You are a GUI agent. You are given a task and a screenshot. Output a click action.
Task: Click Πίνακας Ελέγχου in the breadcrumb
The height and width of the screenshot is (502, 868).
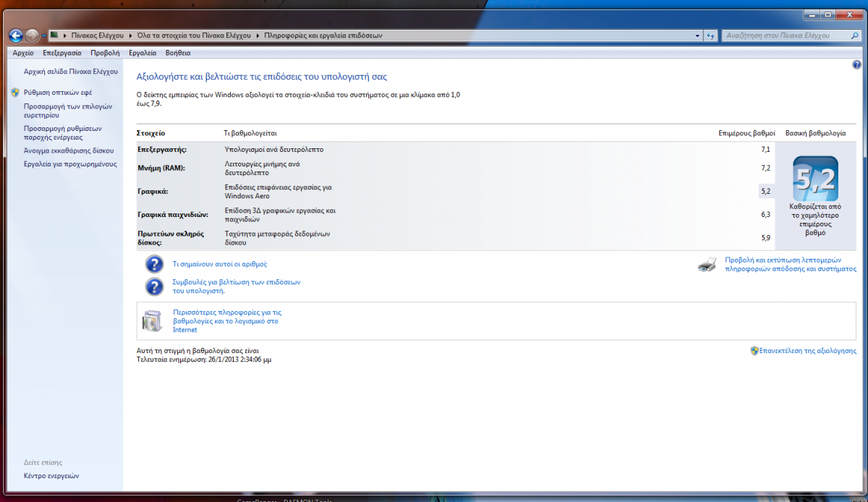pyautogui.click(x=98, y=35)
